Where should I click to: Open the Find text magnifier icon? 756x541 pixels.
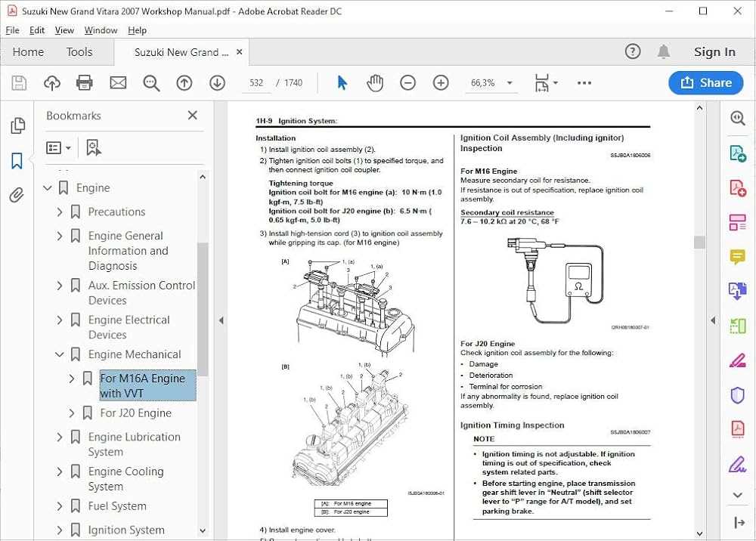pos(151,83)
